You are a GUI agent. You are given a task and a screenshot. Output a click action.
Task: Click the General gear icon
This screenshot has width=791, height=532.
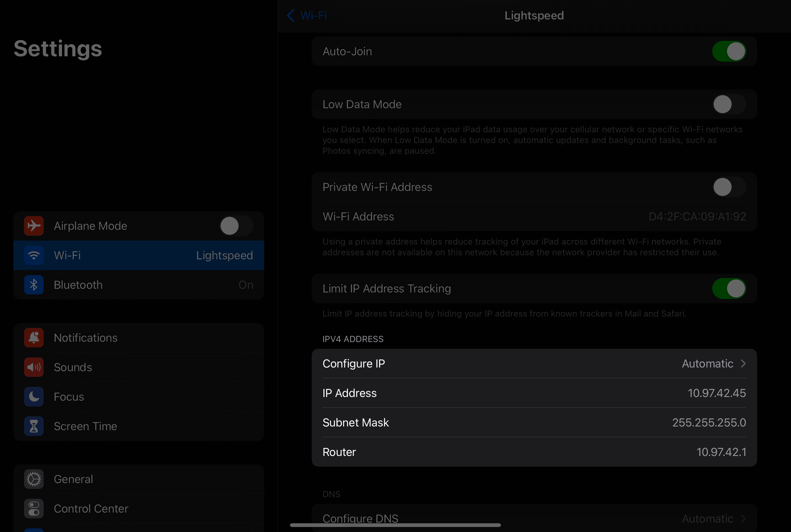(x=34, y=479)
